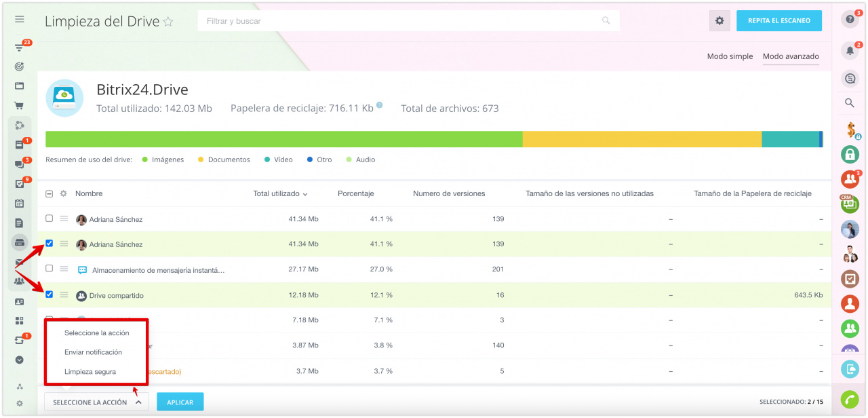Switch to Modo avanzado tab
The image size is (868, 418).
(x=791, y=56)
